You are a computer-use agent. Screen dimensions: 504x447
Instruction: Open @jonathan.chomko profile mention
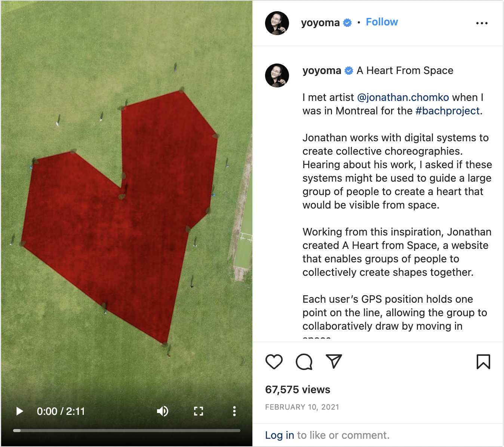403,98
